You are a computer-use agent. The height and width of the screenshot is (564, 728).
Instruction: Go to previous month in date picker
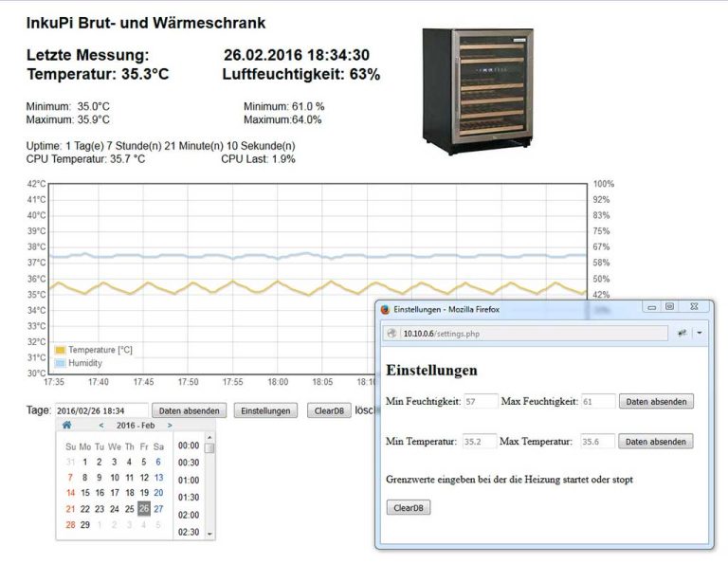(101, 426)
